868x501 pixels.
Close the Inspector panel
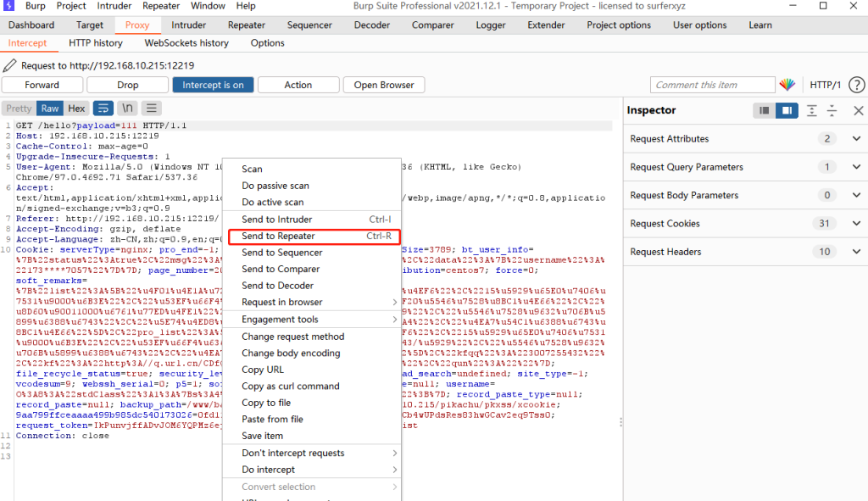click(858, 110)
